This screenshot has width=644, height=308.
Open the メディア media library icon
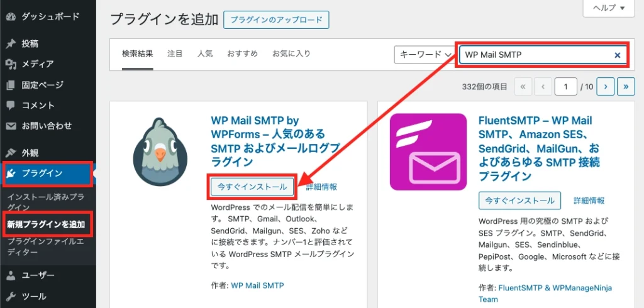[11, 64]
